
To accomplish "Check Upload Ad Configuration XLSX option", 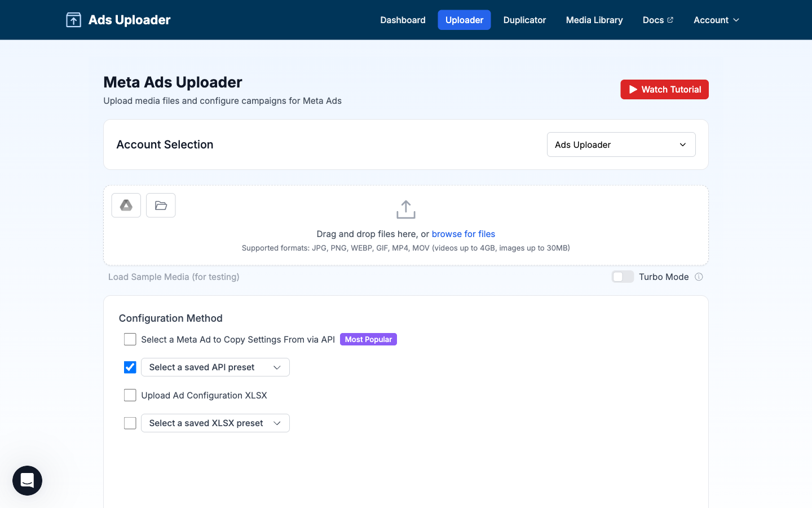I will (130, 395).
